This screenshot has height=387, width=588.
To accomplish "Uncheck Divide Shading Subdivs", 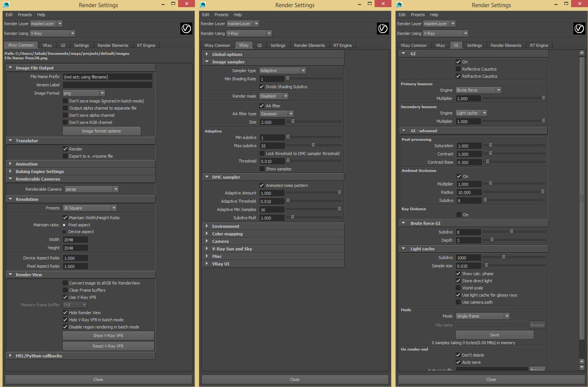I will point(262,87).
